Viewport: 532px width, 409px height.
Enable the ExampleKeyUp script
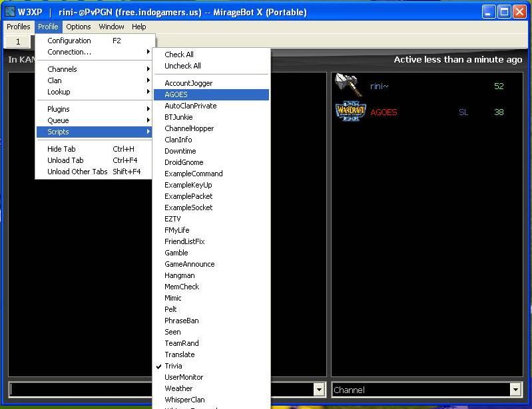click(x=211, y=185)
